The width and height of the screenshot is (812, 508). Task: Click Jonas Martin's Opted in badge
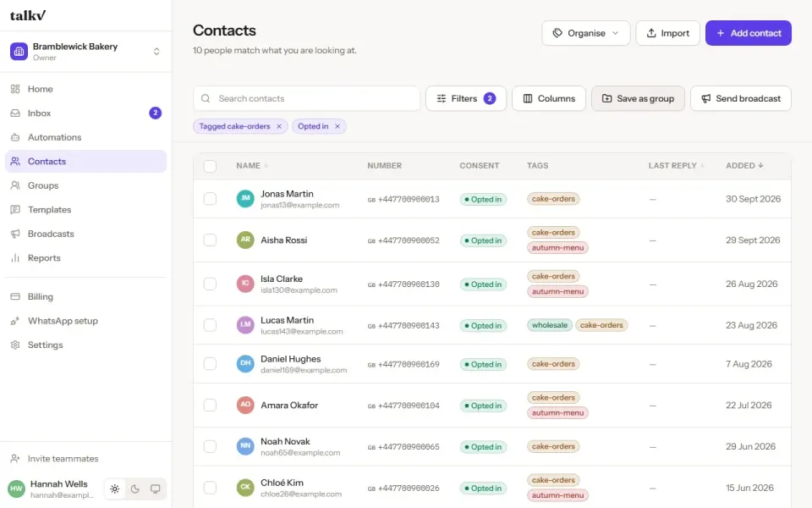(x=483, y=200)
